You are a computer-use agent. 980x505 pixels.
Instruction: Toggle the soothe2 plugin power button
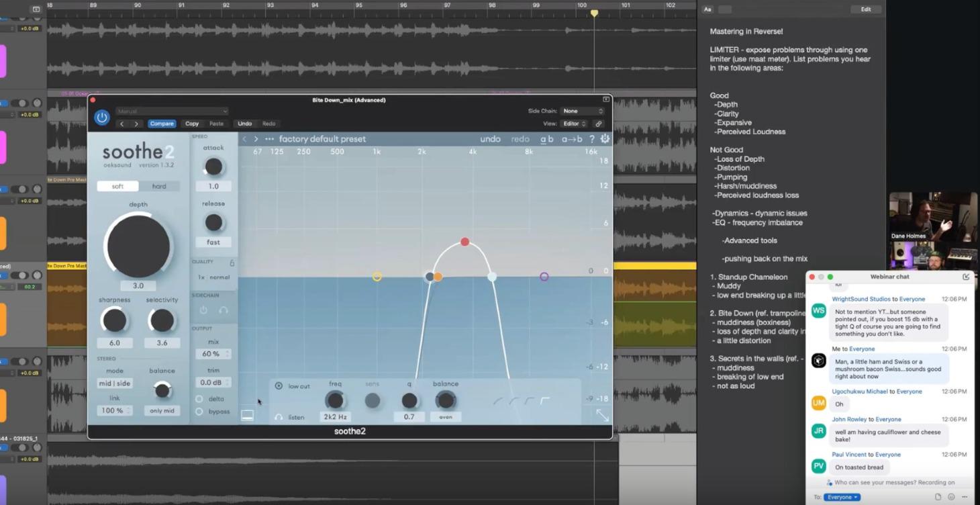pos(102,118)
